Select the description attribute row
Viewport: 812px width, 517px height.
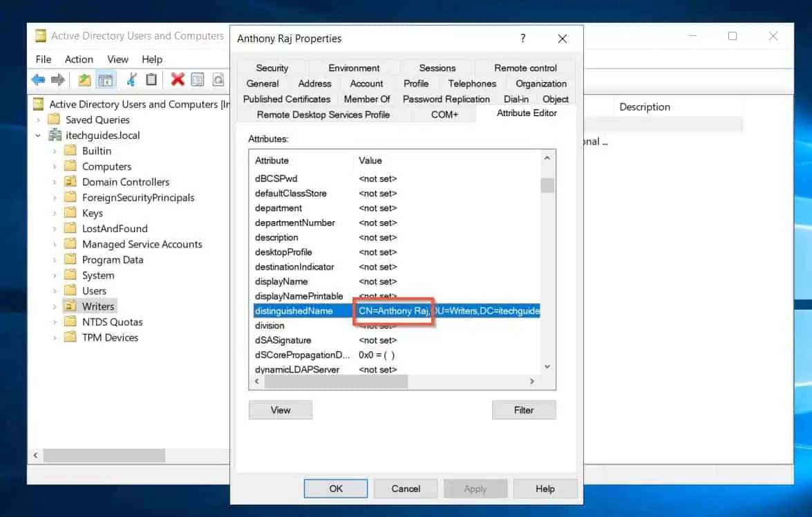(x=397, y=237)
